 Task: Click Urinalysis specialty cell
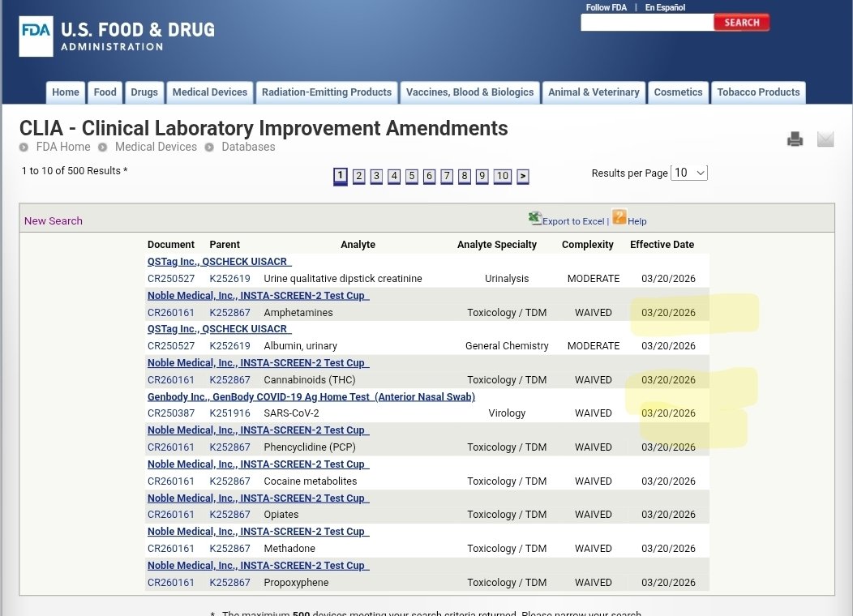click(x=507, y=278)
